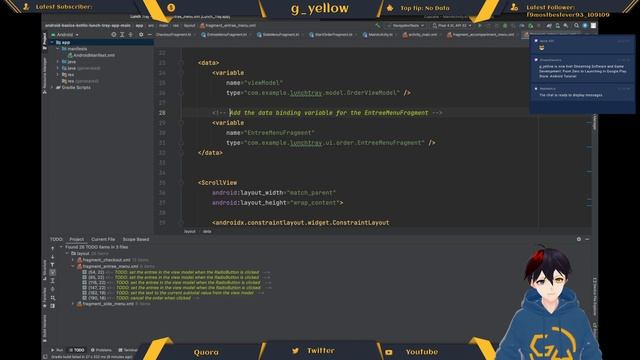
Task: Toggle autoscroll to source in TODO sidebar
Action: (53, 273)
